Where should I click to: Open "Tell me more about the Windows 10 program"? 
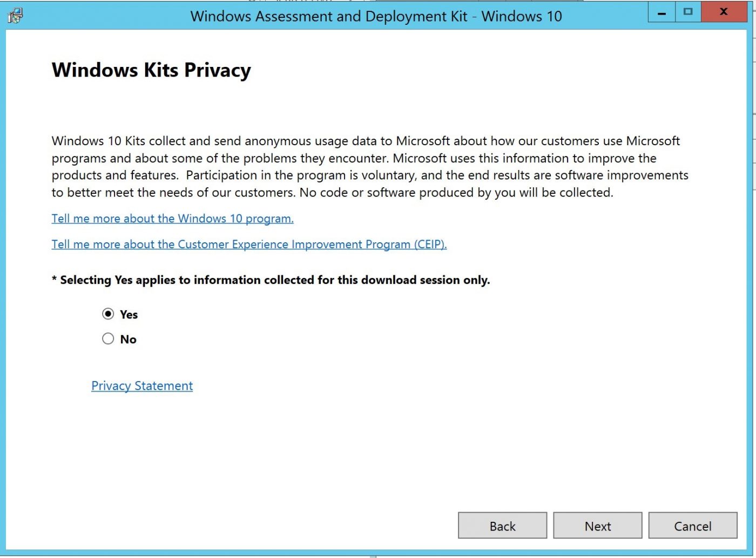point(172,219)
